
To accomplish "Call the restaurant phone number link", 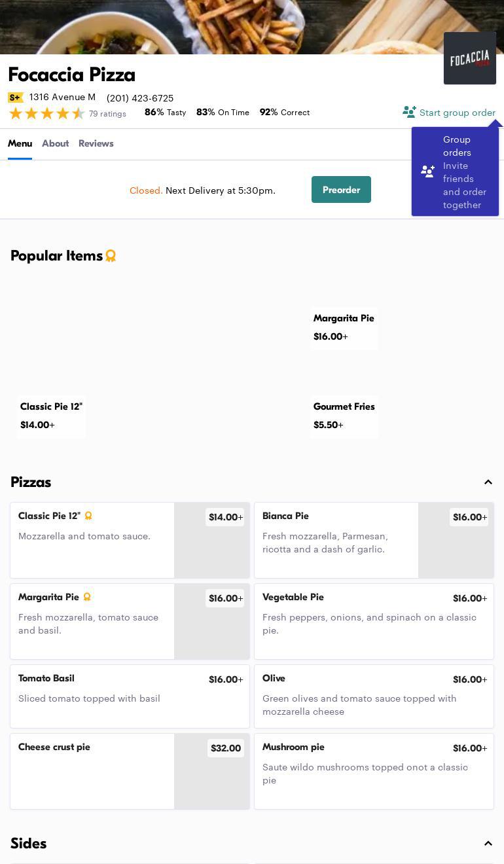I will (140, 98).
